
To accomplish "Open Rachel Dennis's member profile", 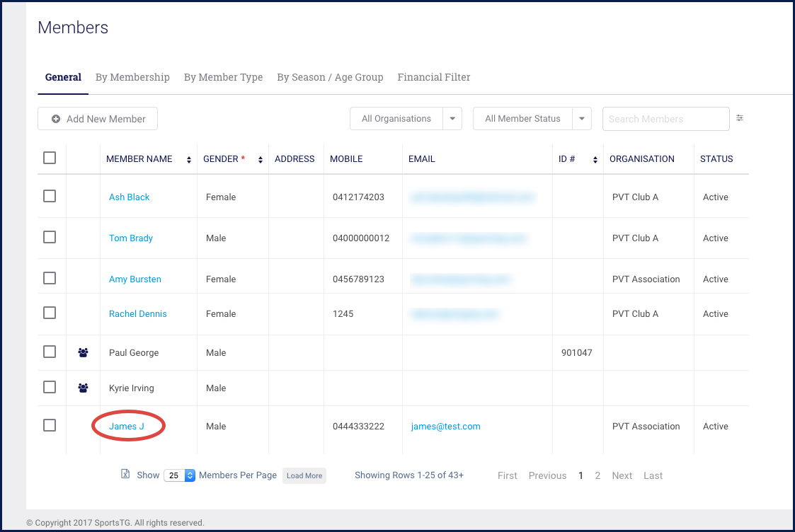I will (x=138, y=313).
